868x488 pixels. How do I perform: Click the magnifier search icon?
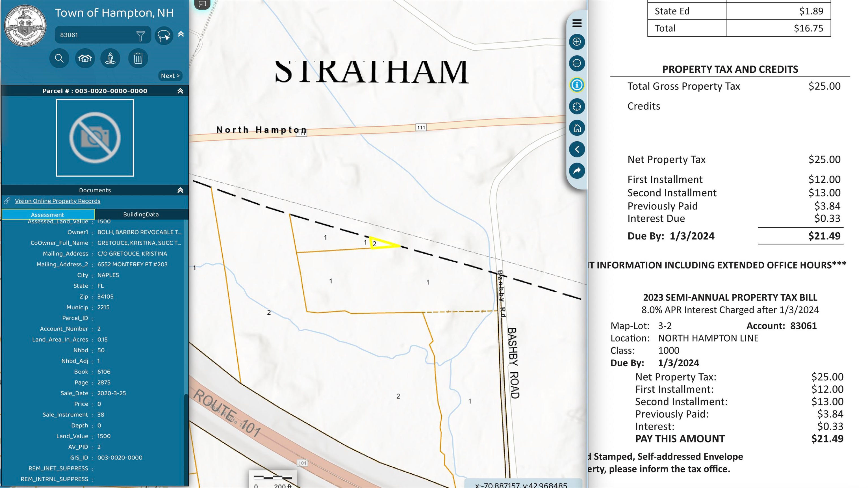click(x=59, y=58)
